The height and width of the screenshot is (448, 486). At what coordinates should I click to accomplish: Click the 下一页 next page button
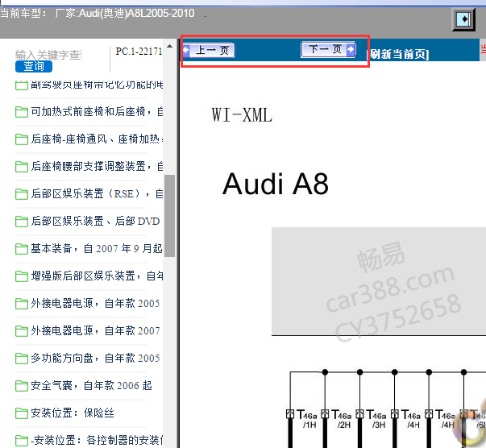pyautogui.click(x=328, y=49)
